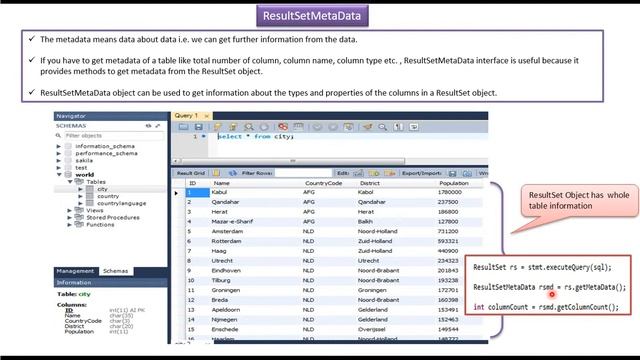
Task: Expand the countrylanguage table
Action: coord(80,203)
